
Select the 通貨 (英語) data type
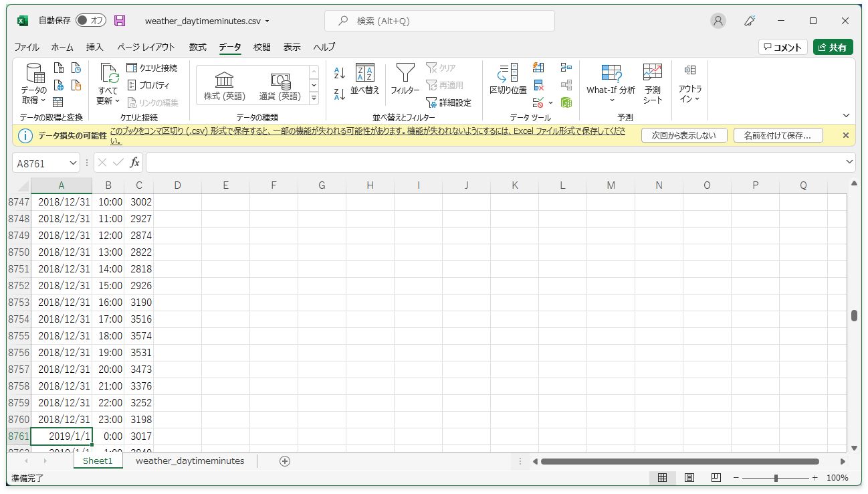point(280,86)
